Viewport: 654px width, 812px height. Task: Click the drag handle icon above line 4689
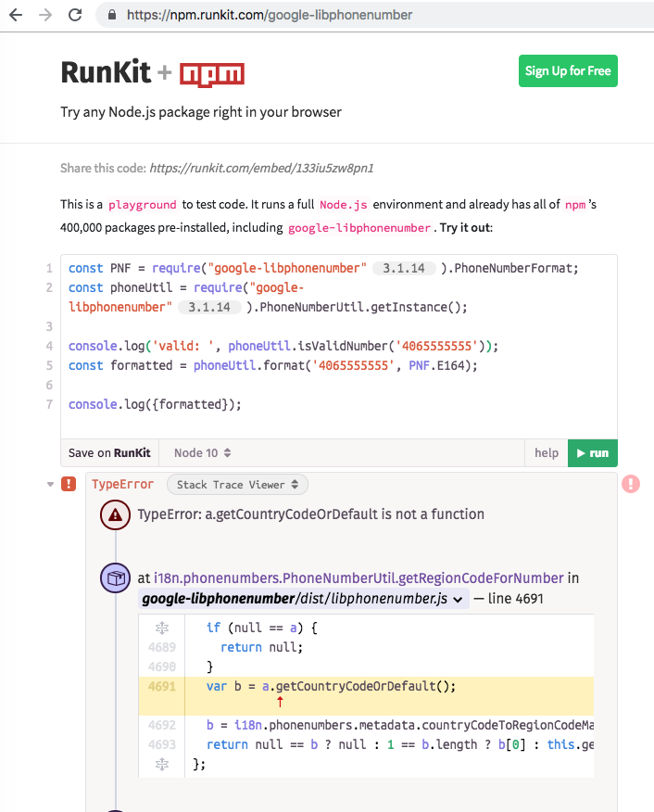[161, 628]
